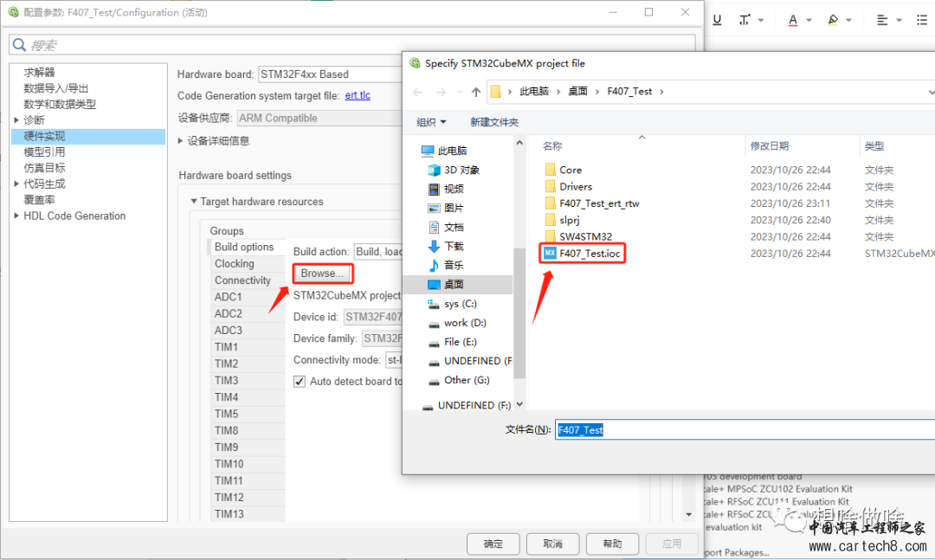Click the forward arrow in the file dialog

[441, 92]
